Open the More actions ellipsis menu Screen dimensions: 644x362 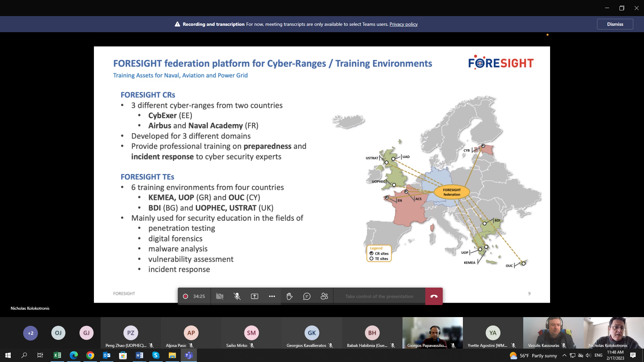[272, 296]
